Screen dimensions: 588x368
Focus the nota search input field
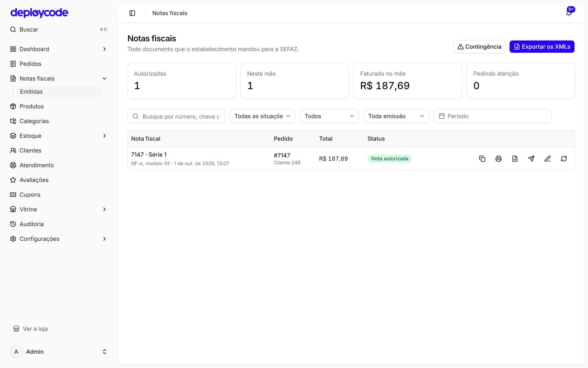coord(176,116)
